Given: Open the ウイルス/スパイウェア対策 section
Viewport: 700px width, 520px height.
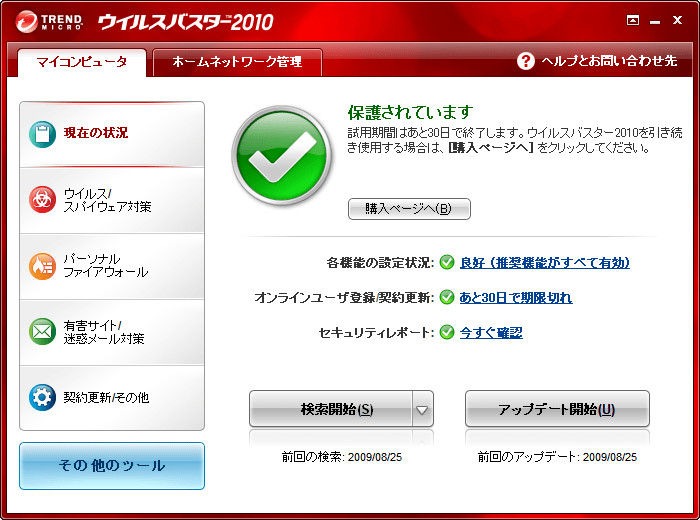Looking at the screenshot, I should click(x=112, y=200).
